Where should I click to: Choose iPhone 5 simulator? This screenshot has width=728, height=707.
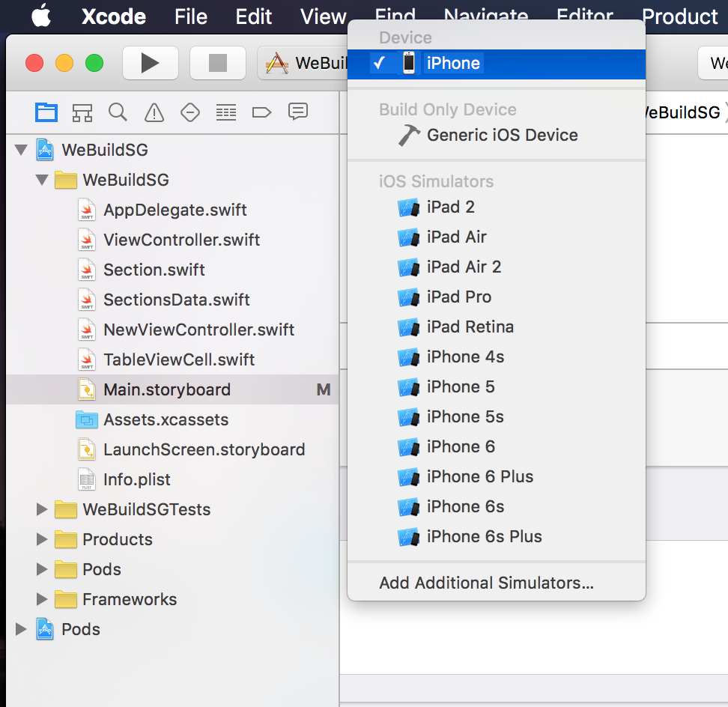pyautogui.click(x=497, y=386)
